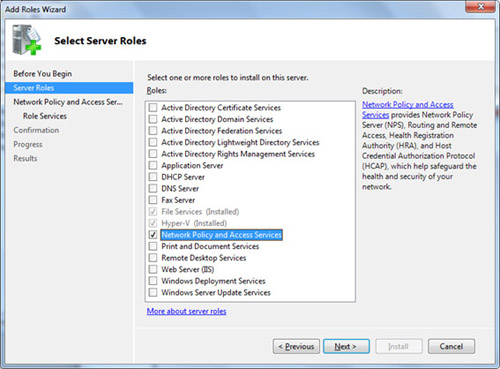
Task: Select Active Directory Lightweight Directory Services label
Action: point(240,142)
